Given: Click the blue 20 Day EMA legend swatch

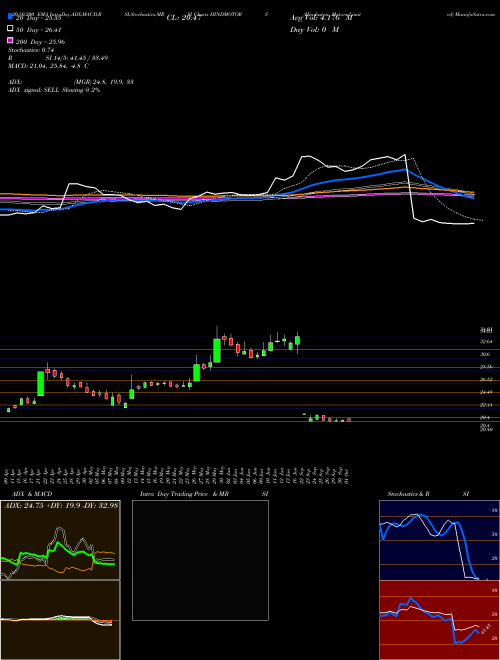Looking at the screenshot, I should tap(9, 17).
